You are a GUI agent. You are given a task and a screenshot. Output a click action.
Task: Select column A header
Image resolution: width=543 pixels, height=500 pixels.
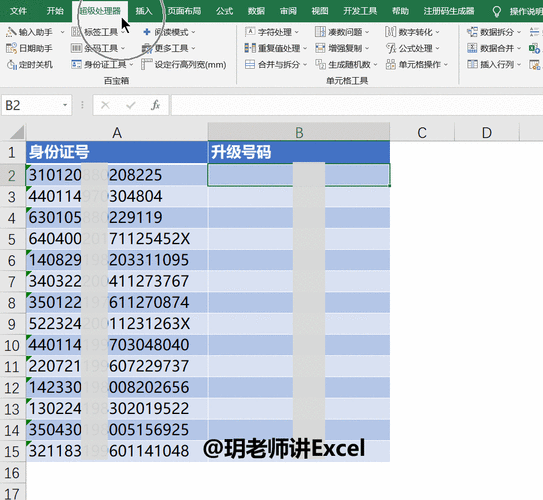click(x=117, y=132)
